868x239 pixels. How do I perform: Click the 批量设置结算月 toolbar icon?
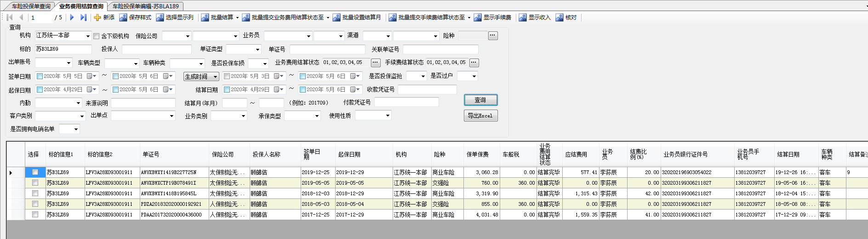[x=337, y=17]
